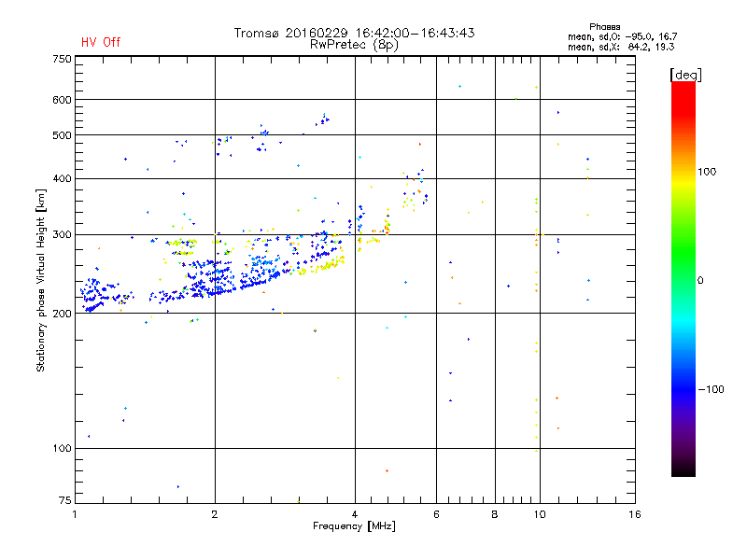Image resolution: width=747 pixels, height=560 pixels.
Task: Click the y-axis tick label '500'
Action: pyautogui.click(x=62, y=135)
